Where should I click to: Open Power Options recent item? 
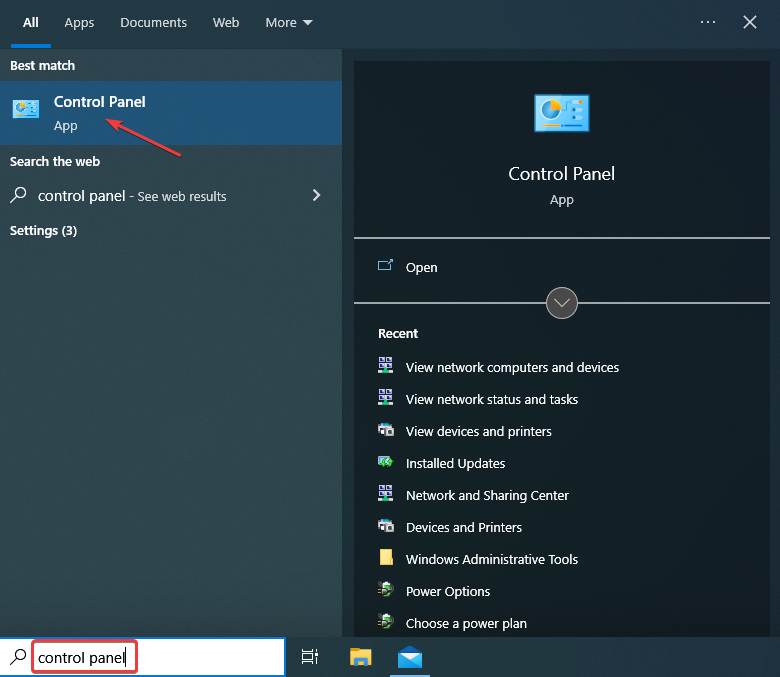(x=448, y=591)
